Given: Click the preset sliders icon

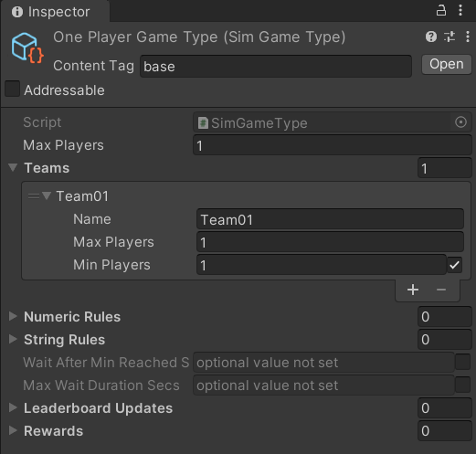Looking at the screenshot, I should tap(450, 37).
